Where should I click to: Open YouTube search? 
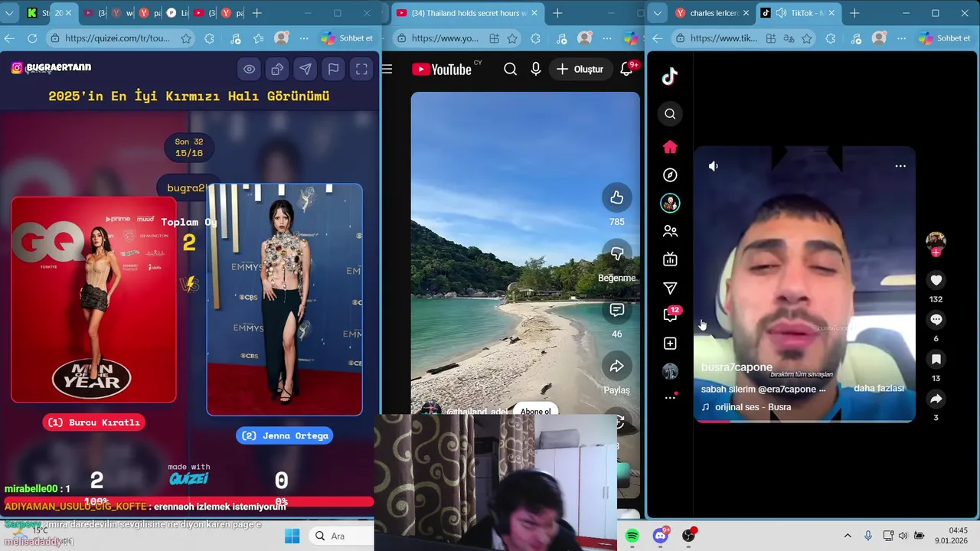(x=511, y=69)
